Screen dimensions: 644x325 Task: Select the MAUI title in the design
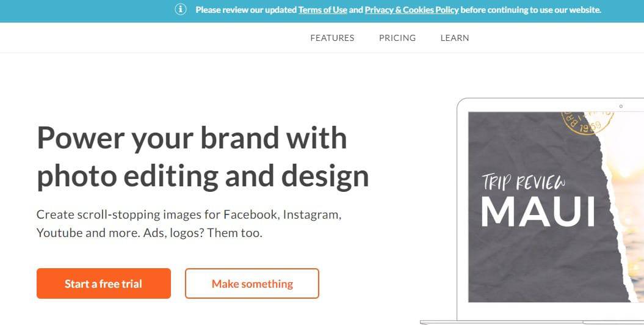click(538, 211)
